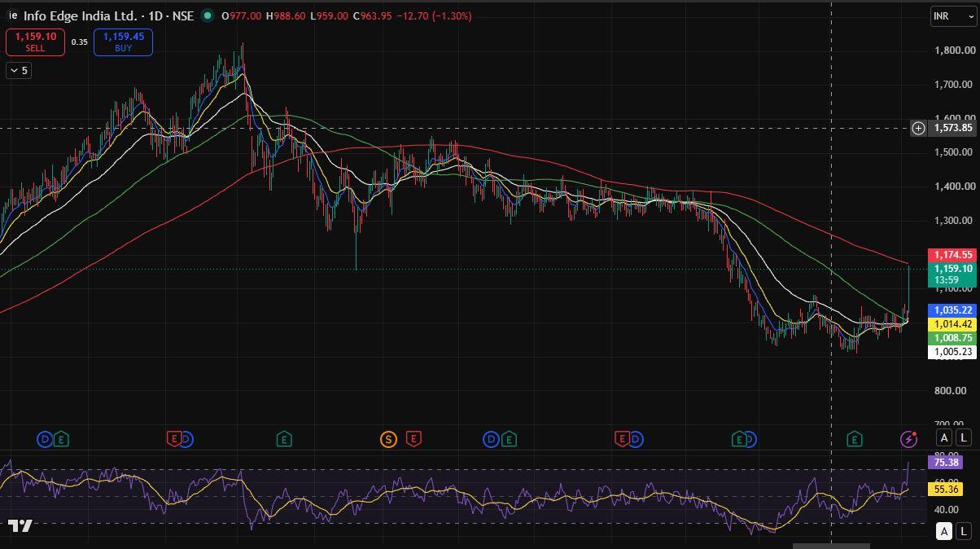
Task: Toggle log scale L on RSI pane
Action: [x=964, y=532]
